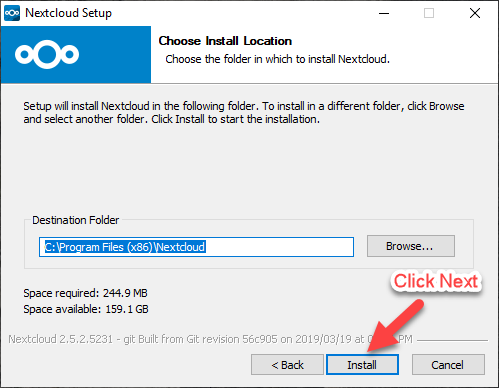Click the subtitle about choosing the install folder
The width and height of the screenshot is (499, 388).
tap(277, 59)
